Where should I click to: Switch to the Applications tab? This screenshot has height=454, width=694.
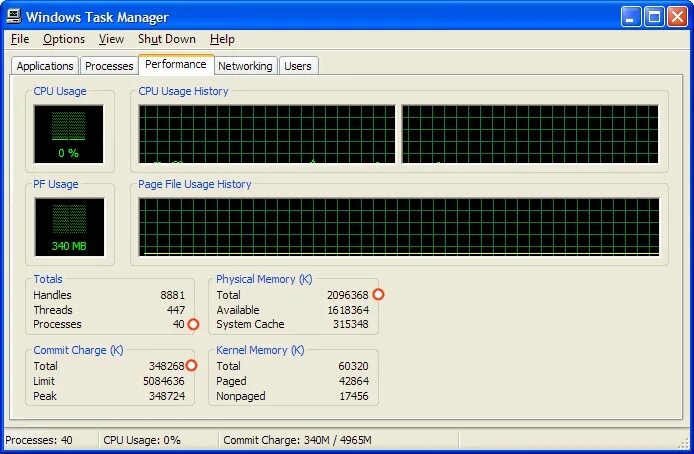point(45,66)
